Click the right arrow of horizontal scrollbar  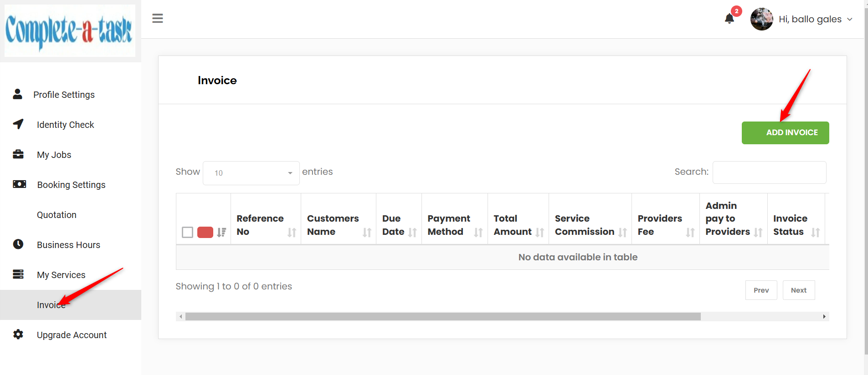pyautogui.click(x=824, y=316)
